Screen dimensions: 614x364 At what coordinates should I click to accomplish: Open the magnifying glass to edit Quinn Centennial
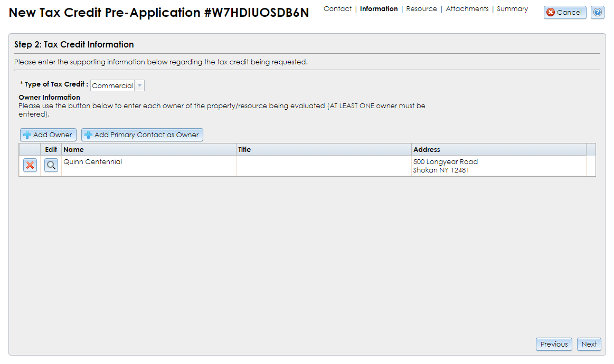(x=51, y=165)
